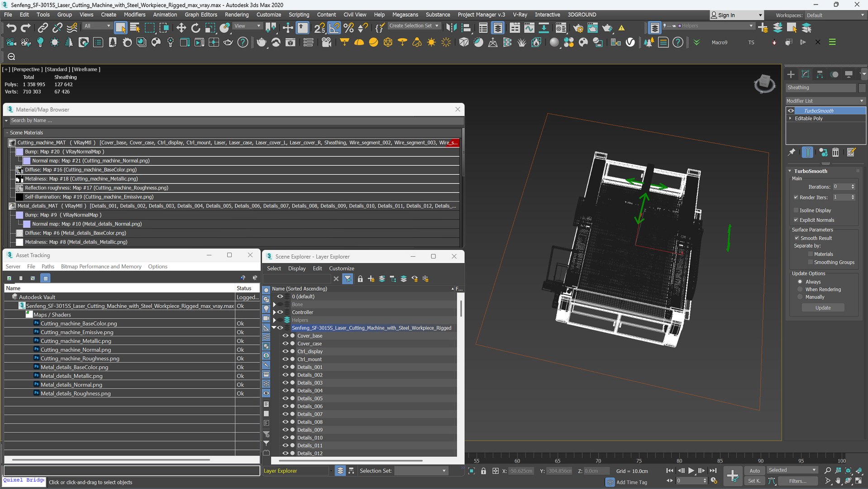Open the Graph Editors menu
868x489 pixels.
(201, 14)
